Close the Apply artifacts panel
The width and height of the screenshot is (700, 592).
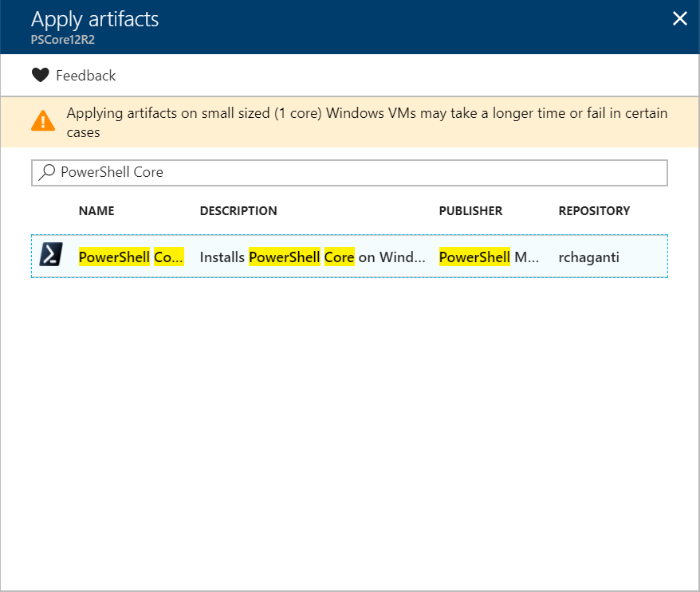(679, 19)
